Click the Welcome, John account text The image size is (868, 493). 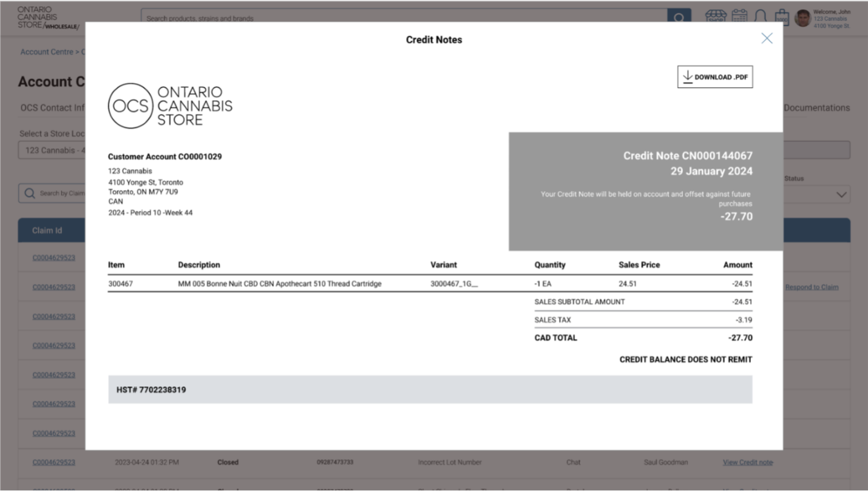pos(832,12)
